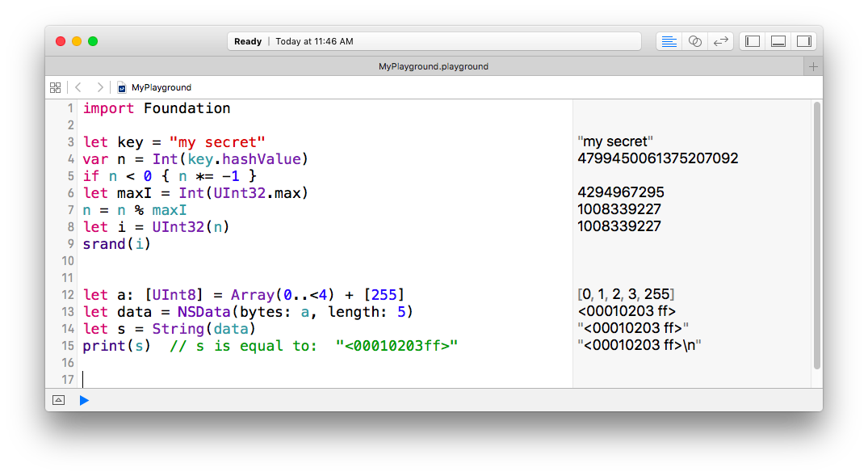This screenshot has height=476, width=868.
Task: Select the MyPlayground.playground tab
Action: click(x=434, y=66)
